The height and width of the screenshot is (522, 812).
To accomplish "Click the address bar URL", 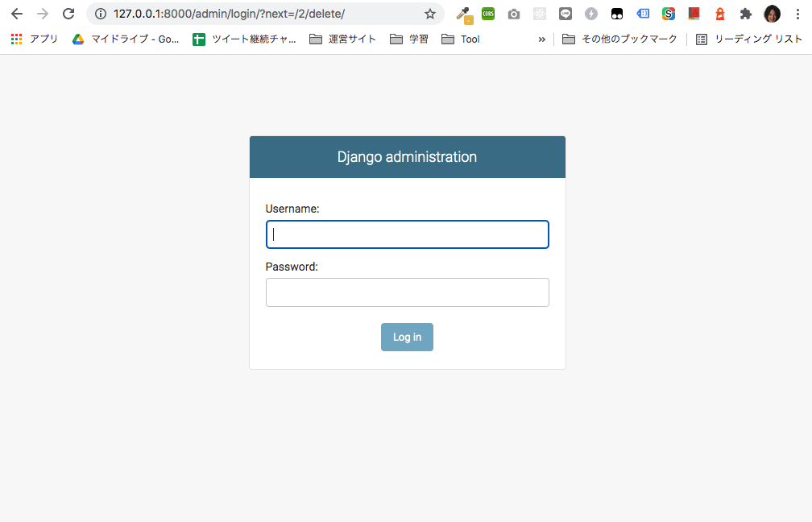I will 229,14.
